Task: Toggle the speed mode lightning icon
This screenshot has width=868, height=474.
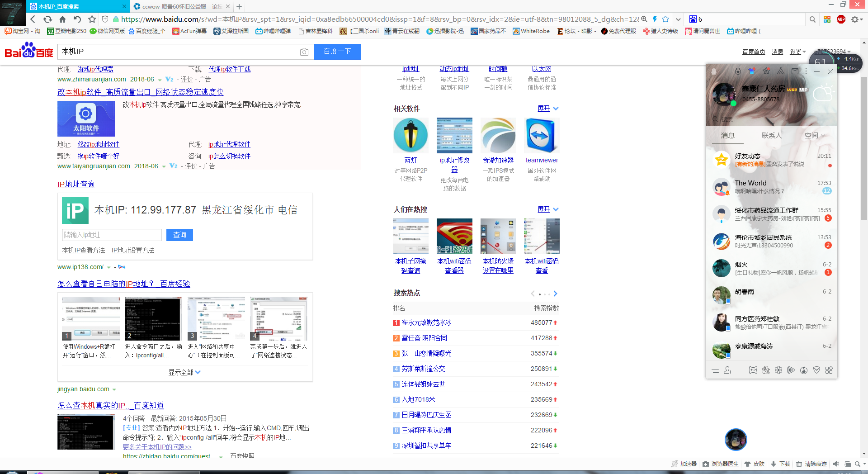Action: 654,19
